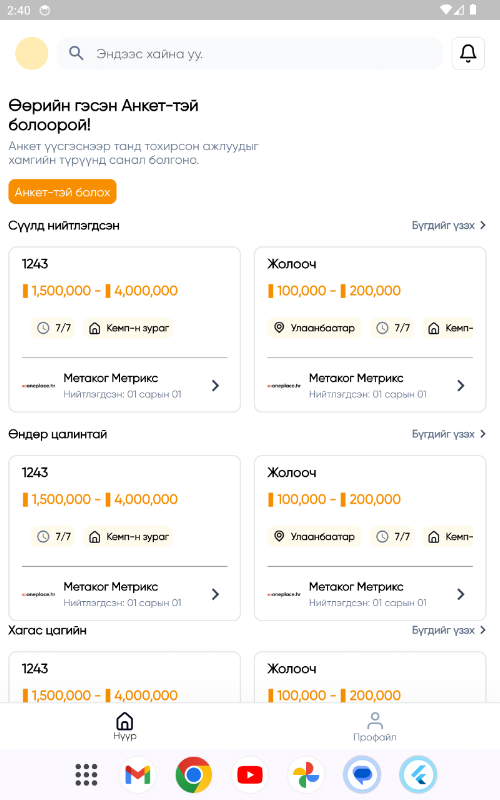
Task: Expand Сүүлд нийтлэгдсэн with Бүгдийг үзэх
Action: click(448, 225)
